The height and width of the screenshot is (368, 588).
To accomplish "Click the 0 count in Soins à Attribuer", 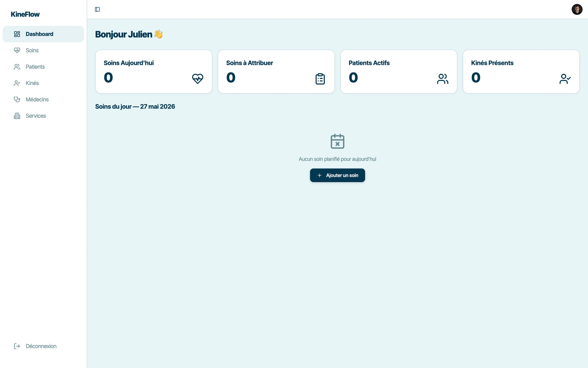I will point(231,78).
